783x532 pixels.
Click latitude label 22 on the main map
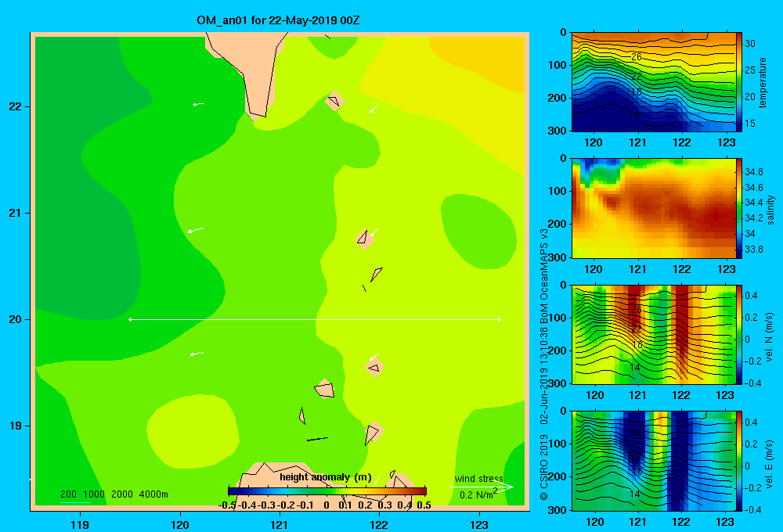pos(16,106)
